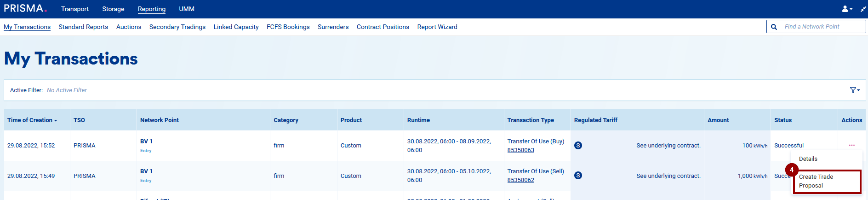Open transaction link 85358062

(x=520, y=180)
